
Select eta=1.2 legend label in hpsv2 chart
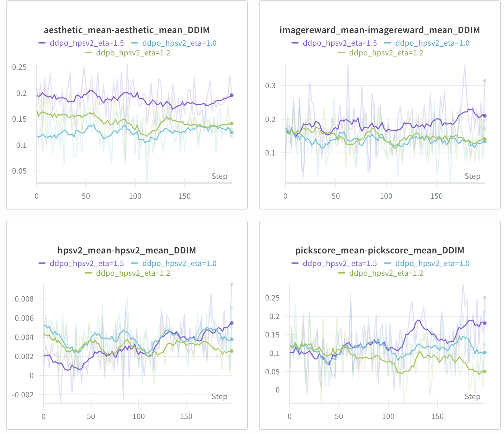pos(133,273)
